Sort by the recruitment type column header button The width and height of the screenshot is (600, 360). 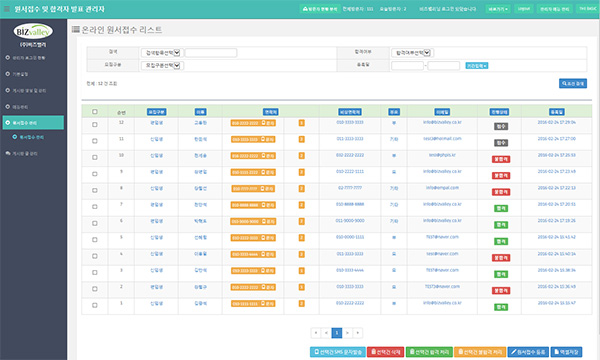(x=157, y=112)
